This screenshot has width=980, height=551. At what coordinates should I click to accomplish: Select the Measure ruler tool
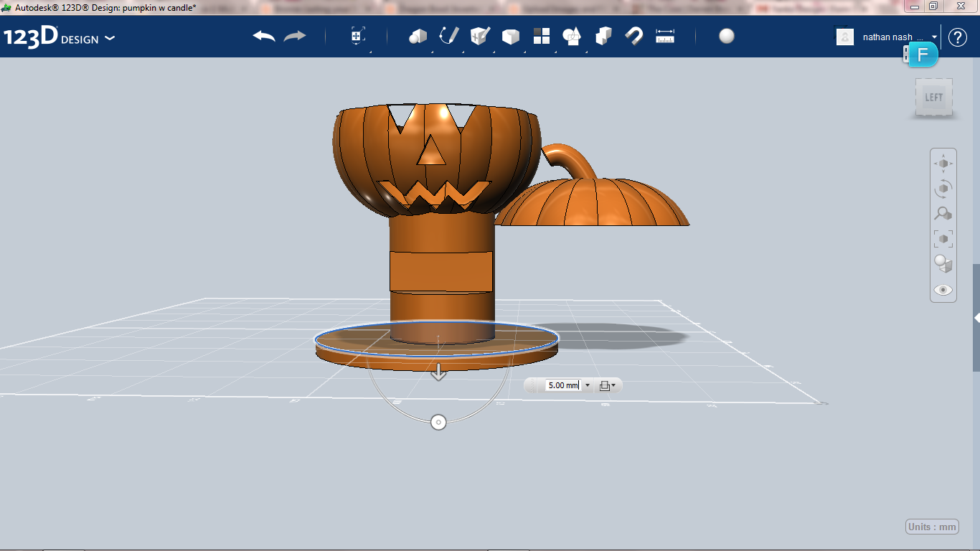tap(665, 37)
